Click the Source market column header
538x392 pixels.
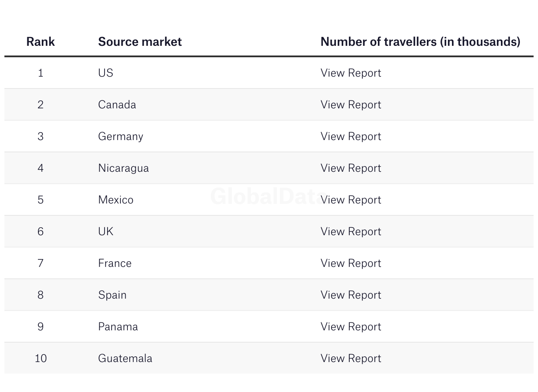(140, 41)
